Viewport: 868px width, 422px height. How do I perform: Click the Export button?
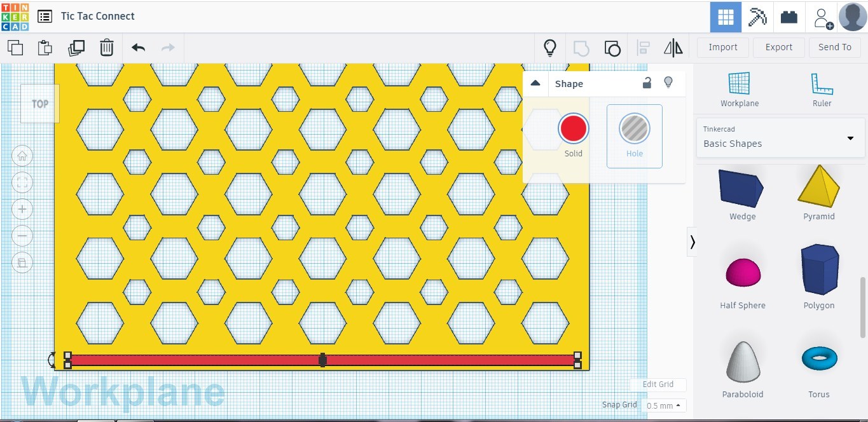[x=779, y=47]
